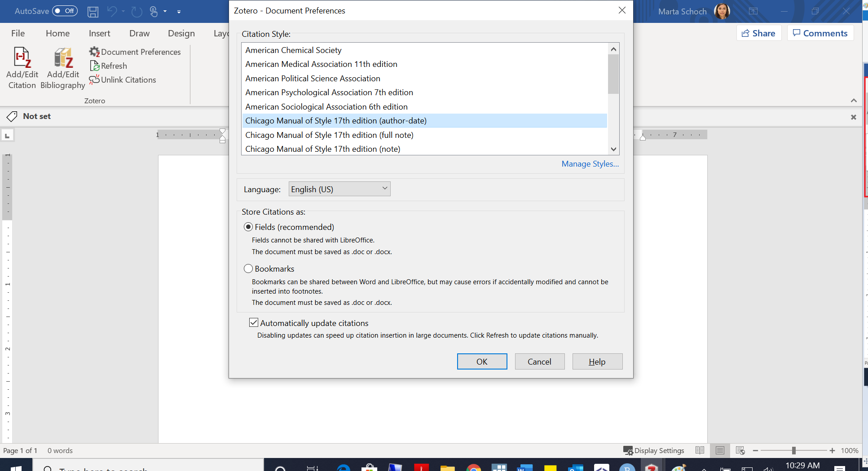Screen dimensions: 868x471
Task: Click the zoom slider handle
Action: click(x=793, y=450)
